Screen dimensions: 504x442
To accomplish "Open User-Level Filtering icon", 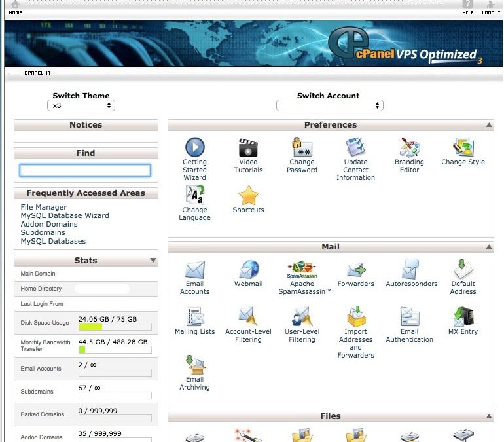I will (x=302, y=316).
